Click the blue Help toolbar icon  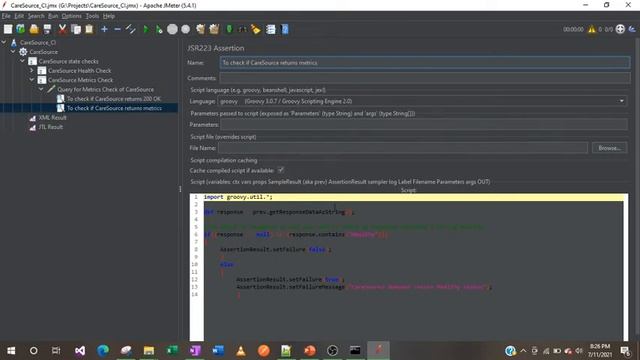click(284, 29)
